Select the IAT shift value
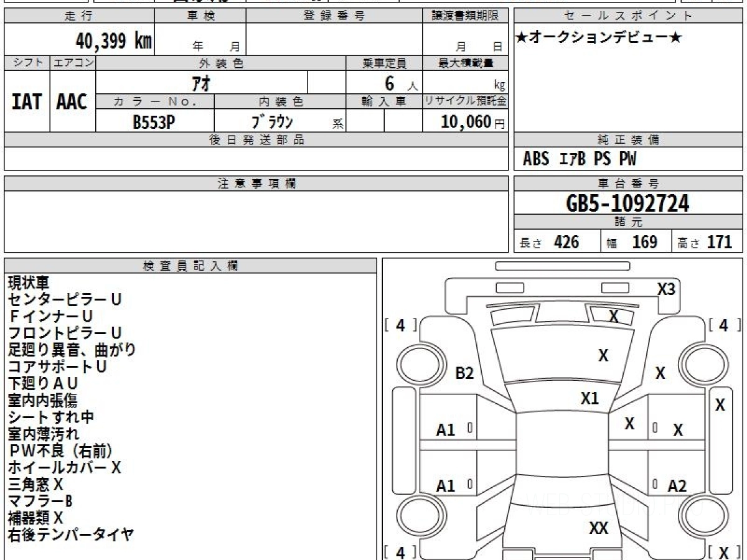The height and width of the screenshot is (560, 747). point(27,101)
